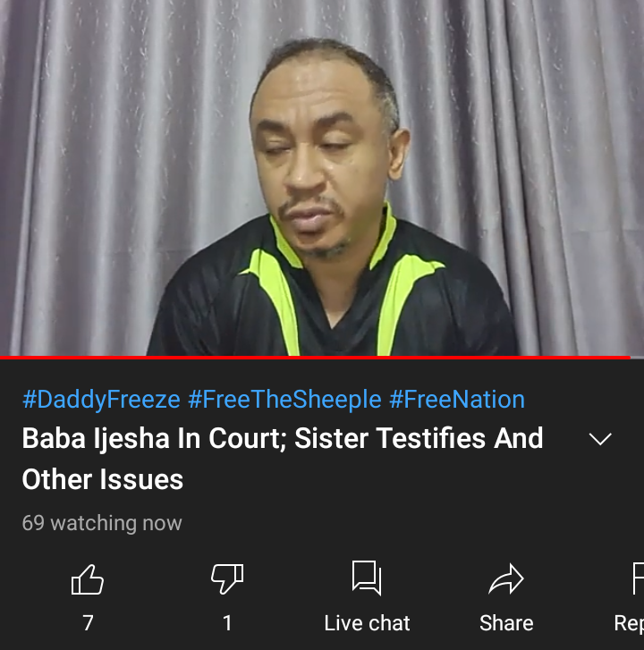Open the #FreeTheSheeple hashtag
The height and width of the screenshot is (650, 644).
click(x=284, y=399)
